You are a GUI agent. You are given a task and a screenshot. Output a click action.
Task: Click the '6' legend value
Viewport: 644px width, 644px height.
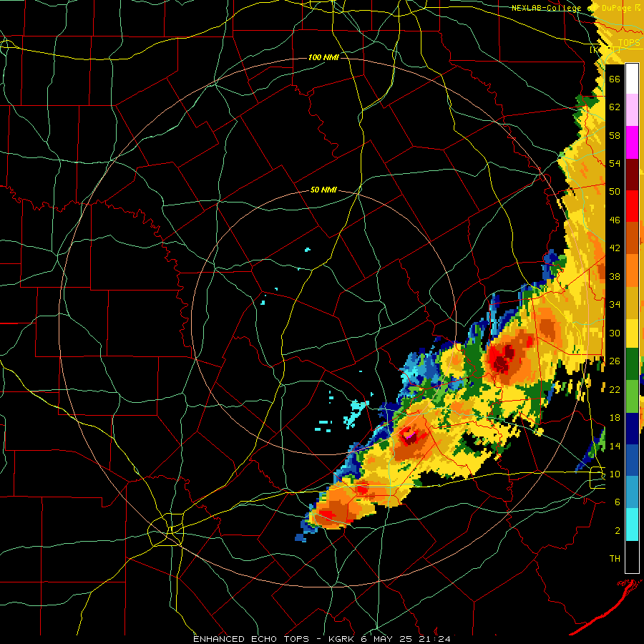[x=618, y=502]
